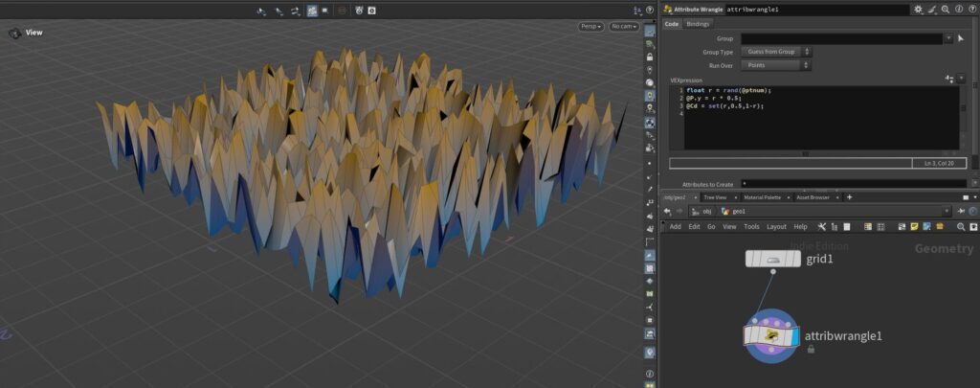Click the attribwrangle1 node icon
The width and height of the screenshot is (980, 388).
[770, 335]
